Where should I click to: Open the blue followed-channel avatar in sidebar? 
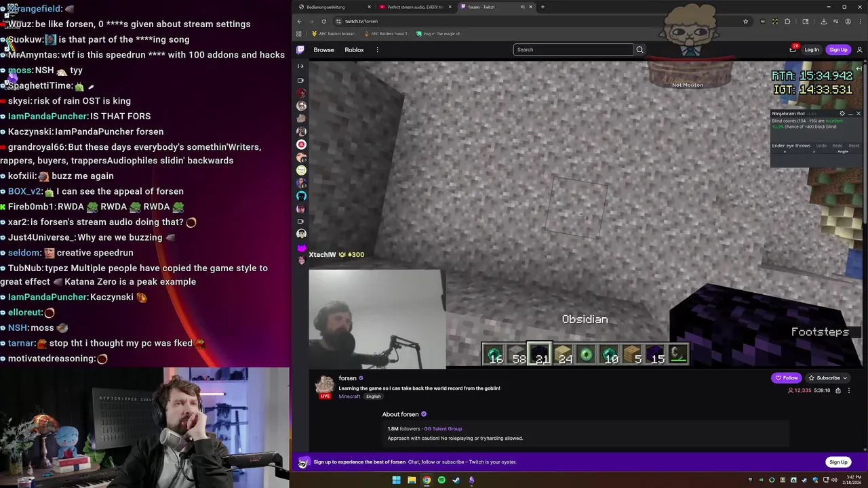(301, 196)
